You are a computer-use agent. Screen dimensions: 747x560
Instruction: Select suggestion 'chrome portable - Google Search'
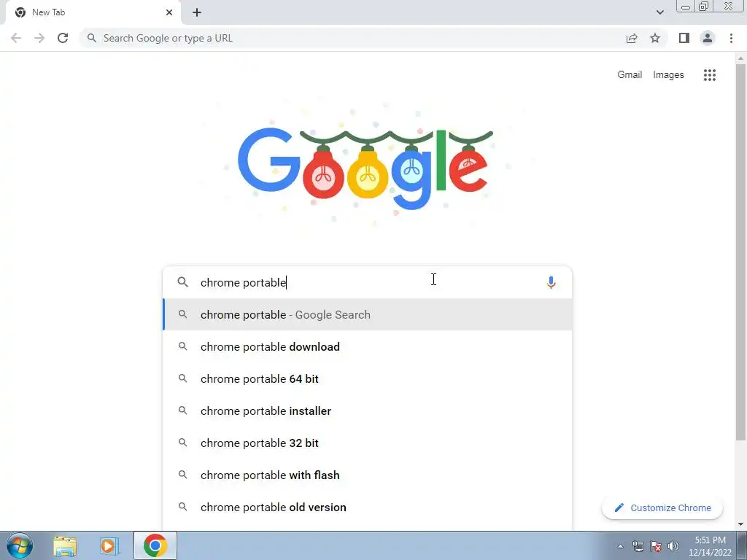(x=368, y=314)
